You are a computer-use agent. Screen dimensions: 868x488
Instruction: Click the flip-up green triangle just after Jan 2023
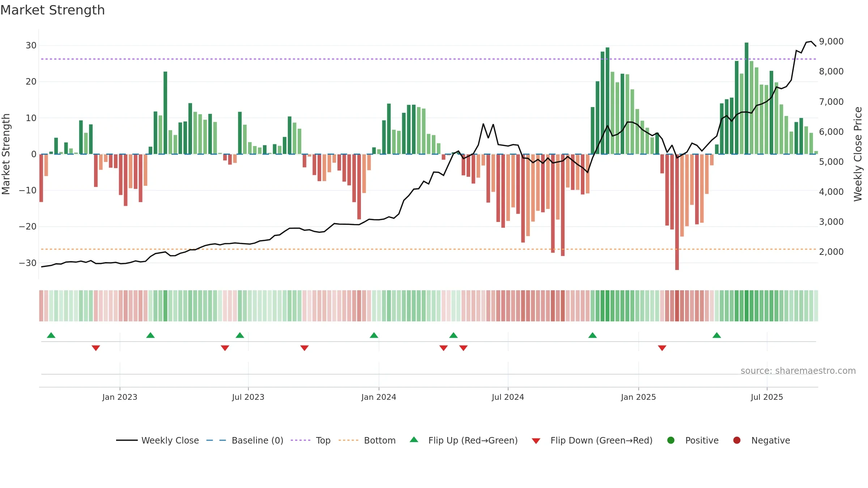coord(150,335)
